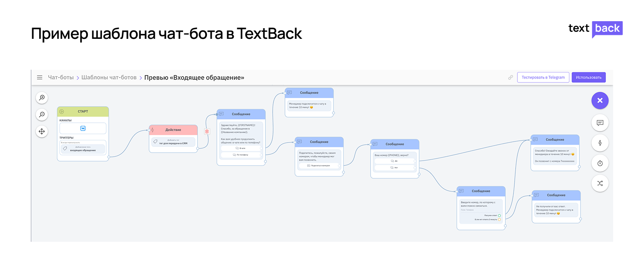Click the link chain icon near Telegram button
Viewport: 644px width, 274px height.
pos(510,77)
